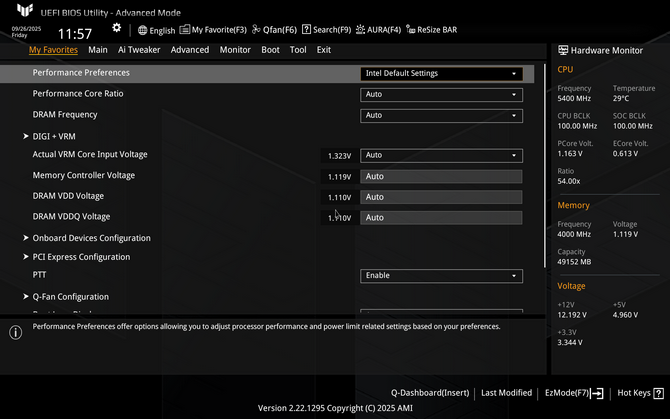The width and height of the screenshot is (670, 419).
Task: Click the 3.344 V voltage value
Action: [x=570, y=342]
